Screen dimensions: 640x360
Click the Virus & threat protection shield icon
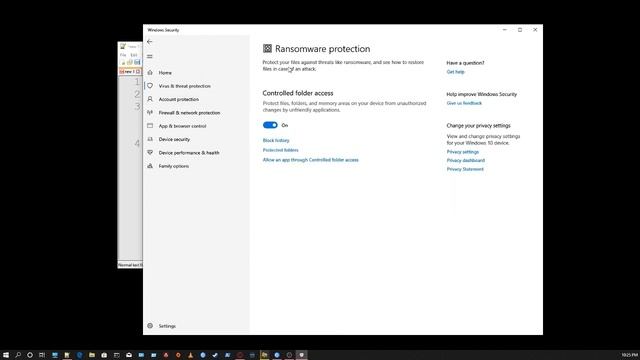pyautogui.click(x=150, y=86)
